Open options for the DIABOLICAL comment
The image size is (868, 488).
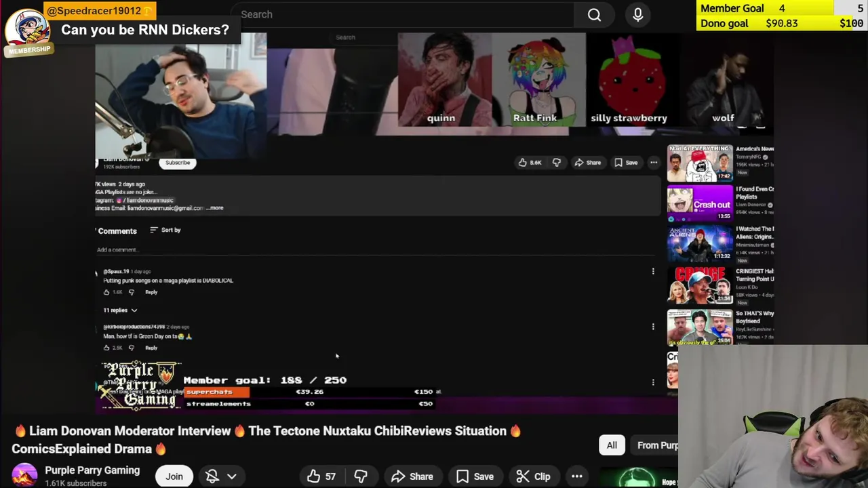pyautogui.click(x=653, y=271)
